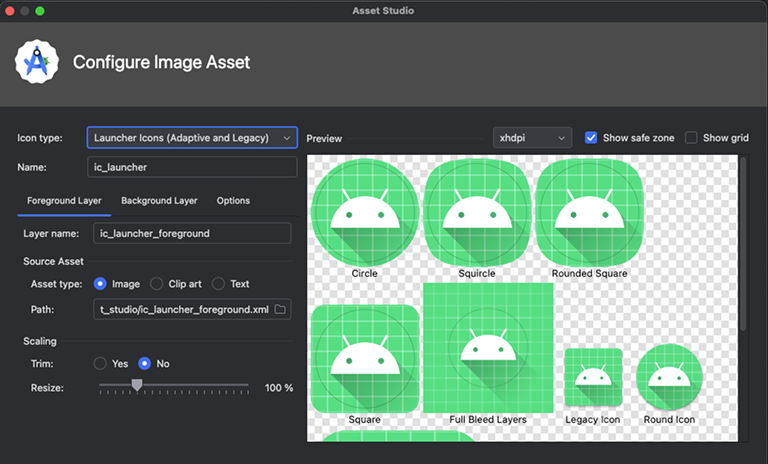Click the Layer name input field
The height and width of the screenshot is (464, 768).
tap(192, 233)
